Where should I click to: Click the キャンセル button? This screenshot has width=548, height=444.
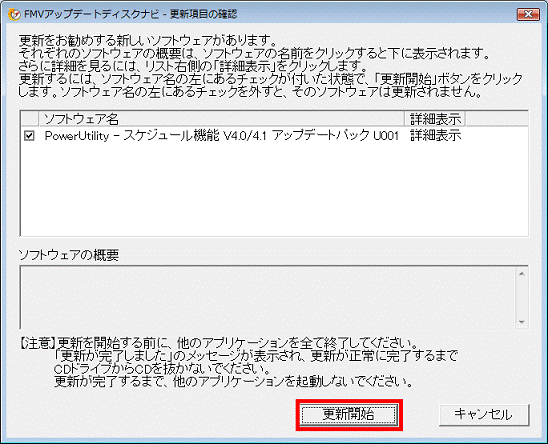(x=484, y=415)
